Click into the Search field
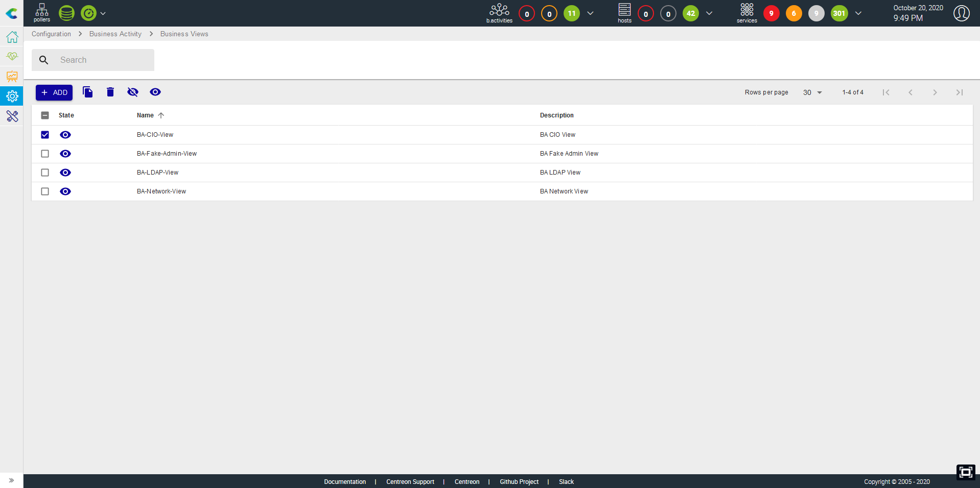The height and width of the screenshot is (488, 980). [x=102, y=60]
